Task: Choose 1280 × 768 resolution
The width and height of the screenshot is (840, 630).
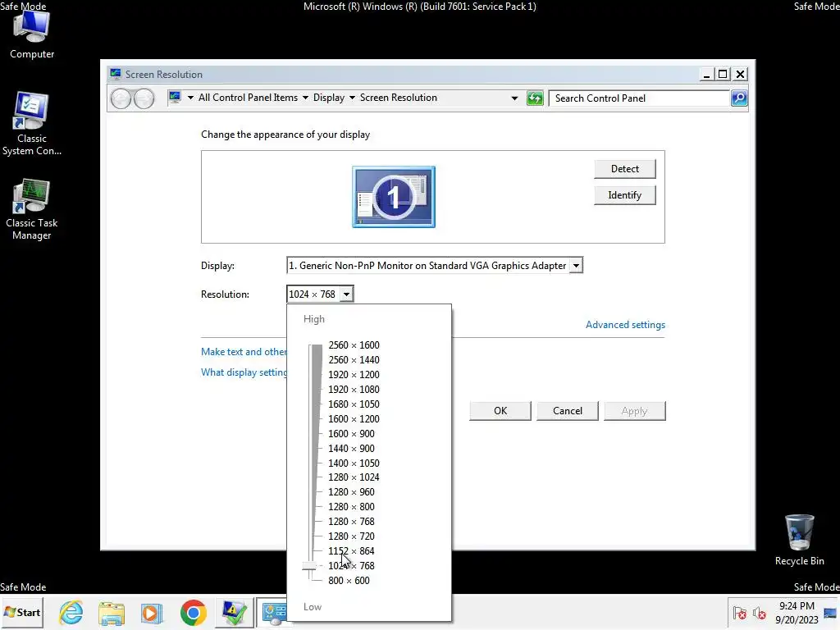Action: tap(351, 521)
